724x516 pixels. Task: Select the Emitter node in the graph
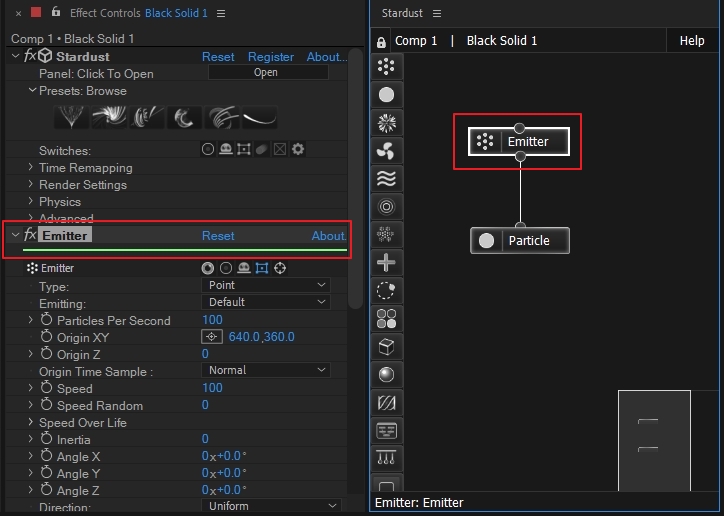click(519, 141)
